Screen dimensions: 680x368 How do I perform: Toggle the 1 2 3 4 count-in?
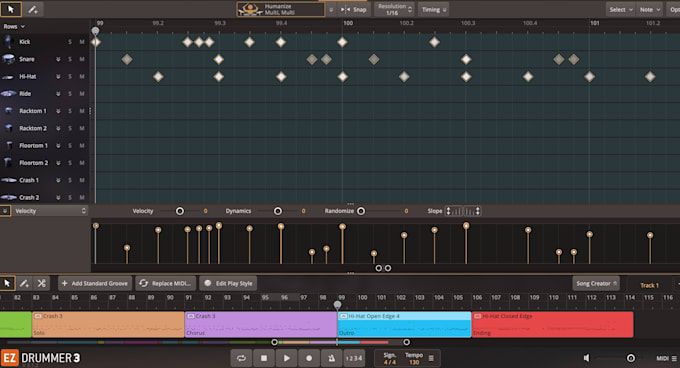[x=353, y=358]
